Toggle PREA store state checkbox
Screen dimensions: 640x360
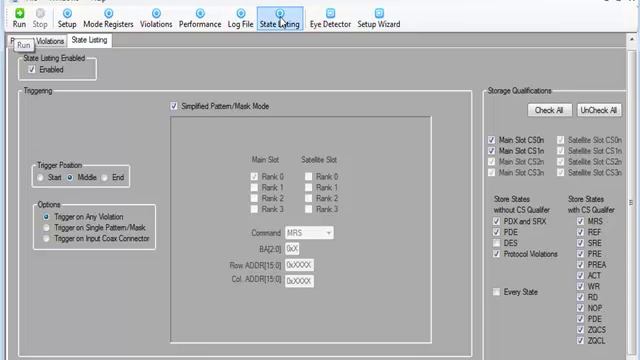tap(580, 264)
